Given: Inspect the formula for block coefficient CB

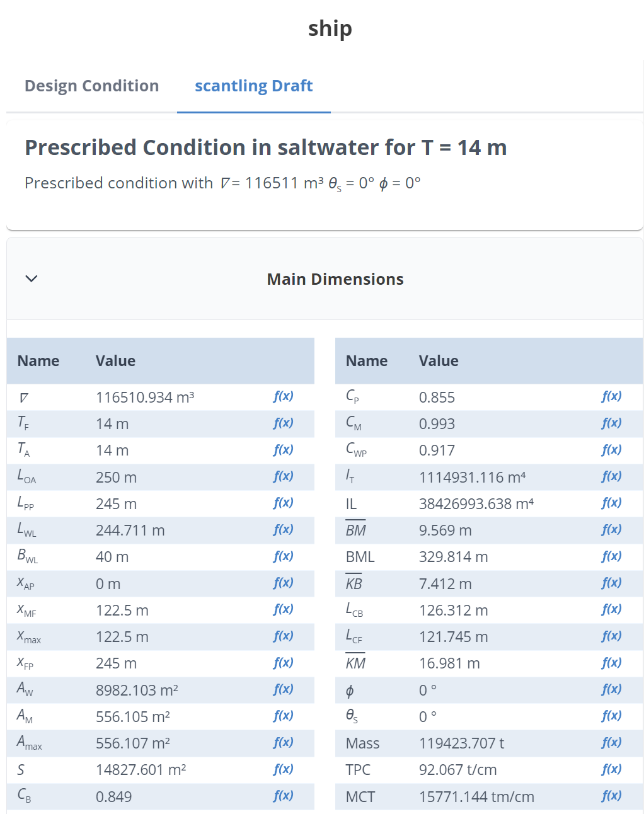Looking at the screenshot, I should (x=282, y=796).
